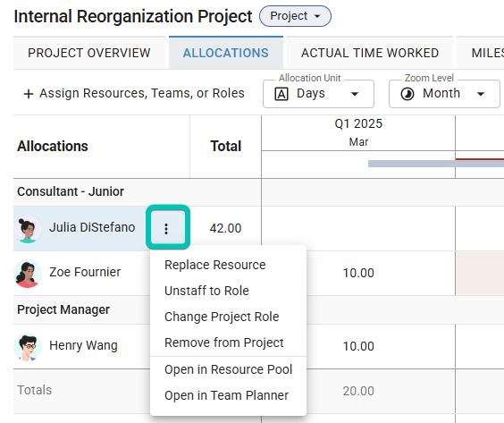Choose Open in Resource Pool option

(228, 369)
